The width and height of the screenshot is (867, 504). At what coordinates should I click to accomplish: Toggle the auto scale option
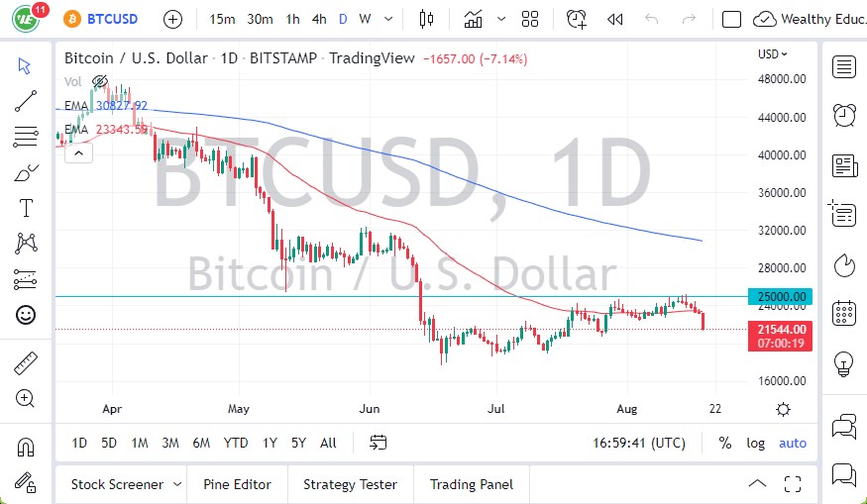pyautogui.click(x=793, y=443)
